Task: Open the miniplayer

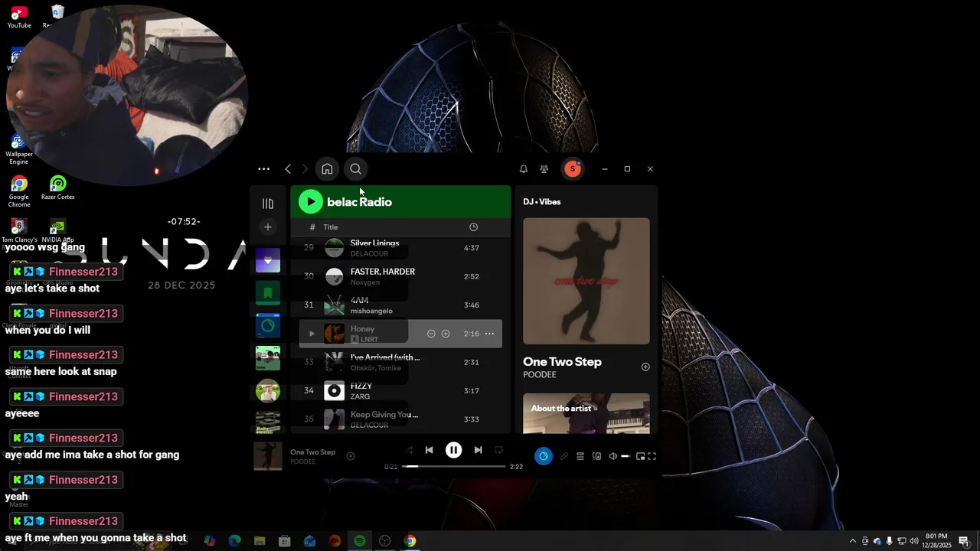Action: tap(640, 456)
